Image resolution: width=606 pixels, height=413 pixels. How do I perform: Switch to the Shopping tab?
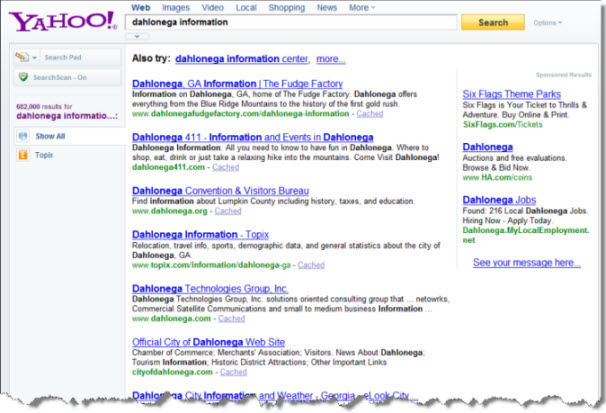(287, 8)
